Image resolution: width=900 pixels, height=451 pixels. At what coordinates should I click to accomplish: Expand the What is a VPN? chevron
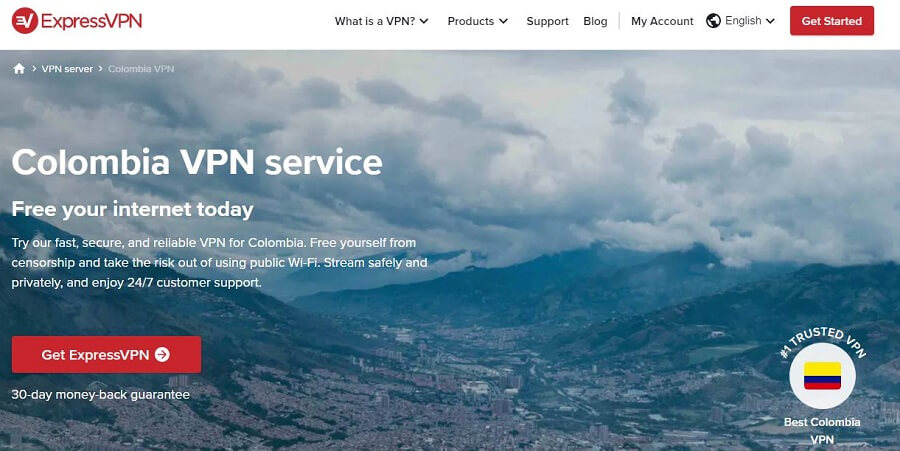click(x=424, y=21)
